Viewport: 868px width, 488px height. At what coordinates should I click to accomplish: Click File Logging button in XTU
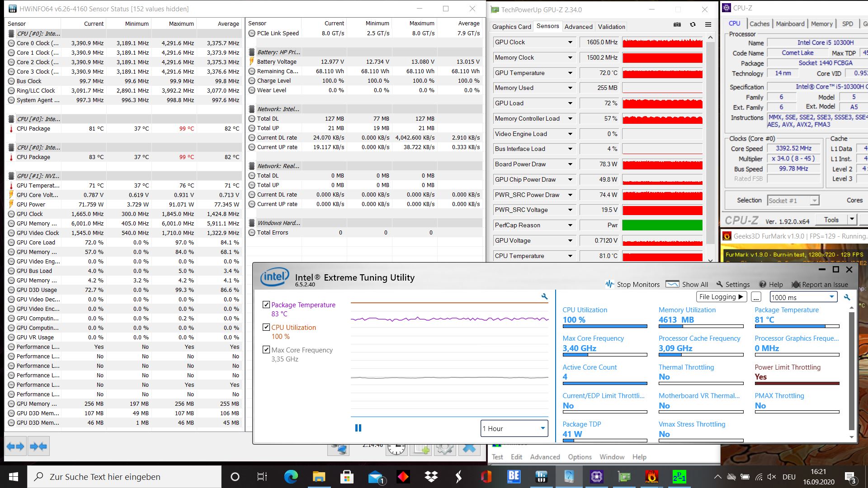[721, 297]
